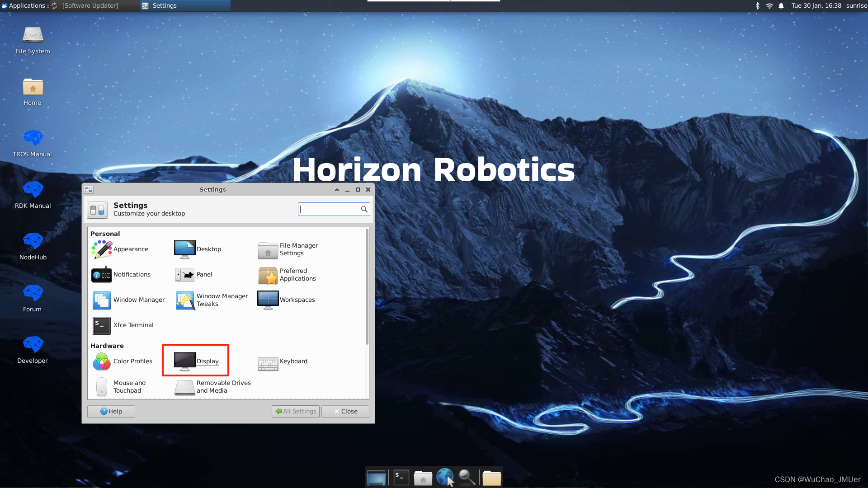
Task: Click the Help button
Action: [x=111, y=411]
